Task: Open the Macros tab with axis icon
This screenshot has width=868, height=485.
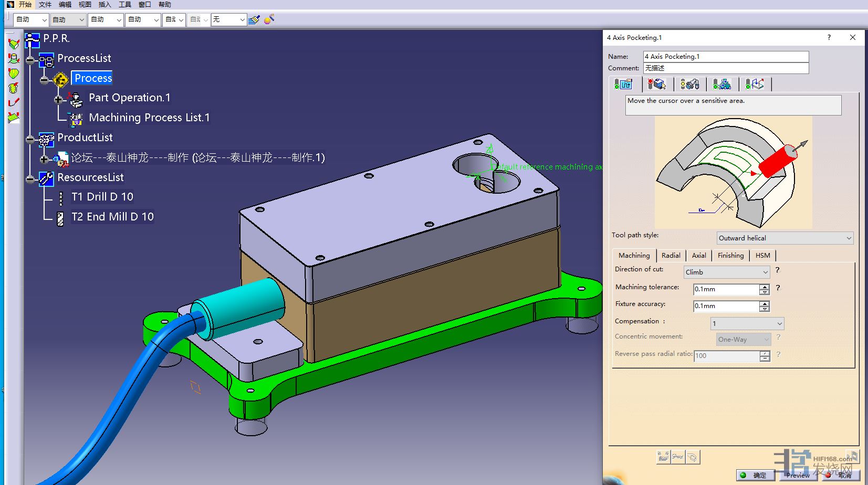Action: pos(755,84)
